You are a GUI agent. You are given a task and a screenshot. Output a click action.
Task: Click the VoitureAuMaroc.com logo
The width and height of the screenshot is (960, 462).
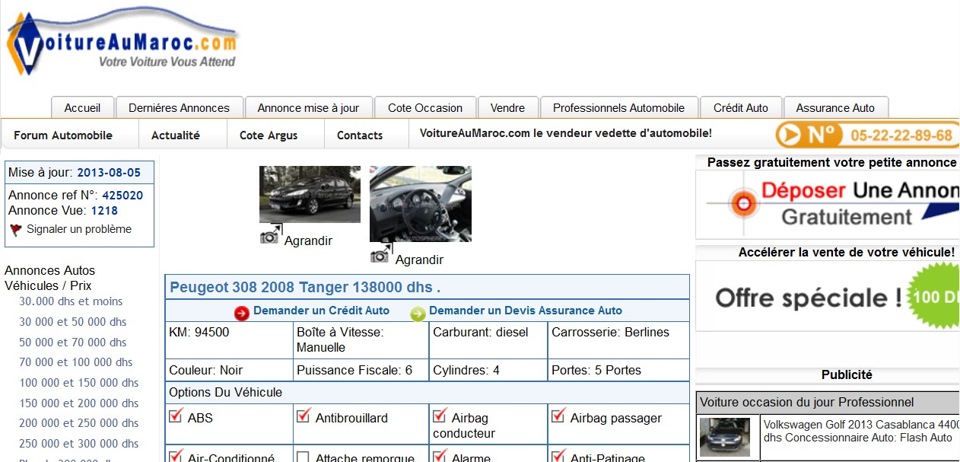[x=122, y=42]
